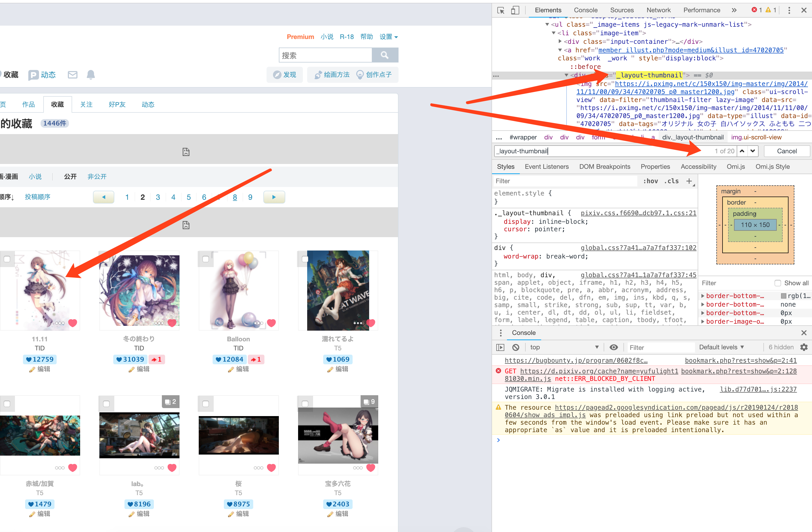
Task: Activate the DevTools element inspector icon
Action: 501,10
